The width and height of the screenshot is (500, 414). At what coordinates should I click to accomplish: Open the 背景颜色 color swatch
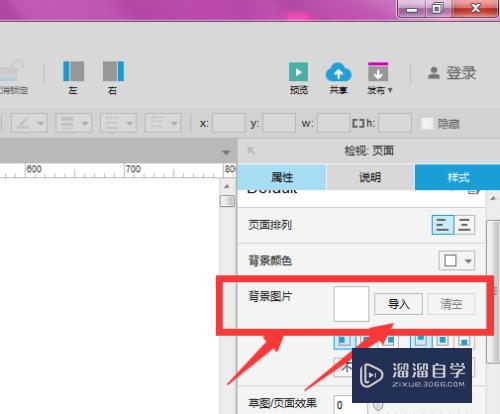coord(450,260)
